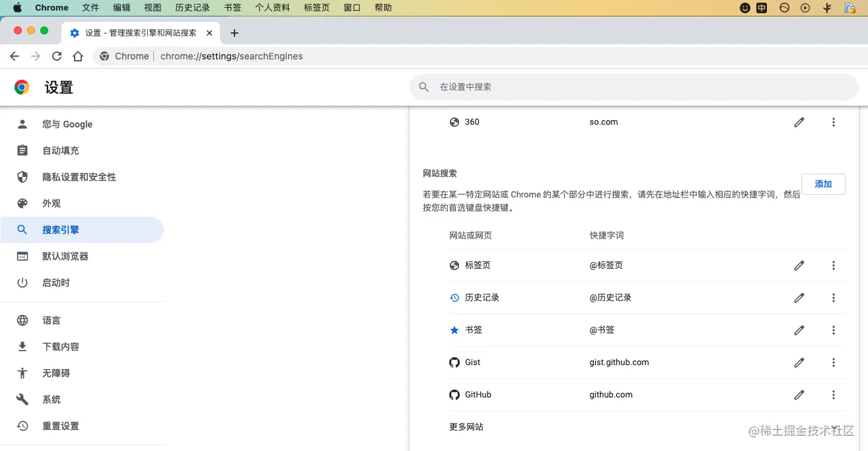868x451 pixels.
Task: Open more actions for Gist entry
Action: tap(834, 363)
